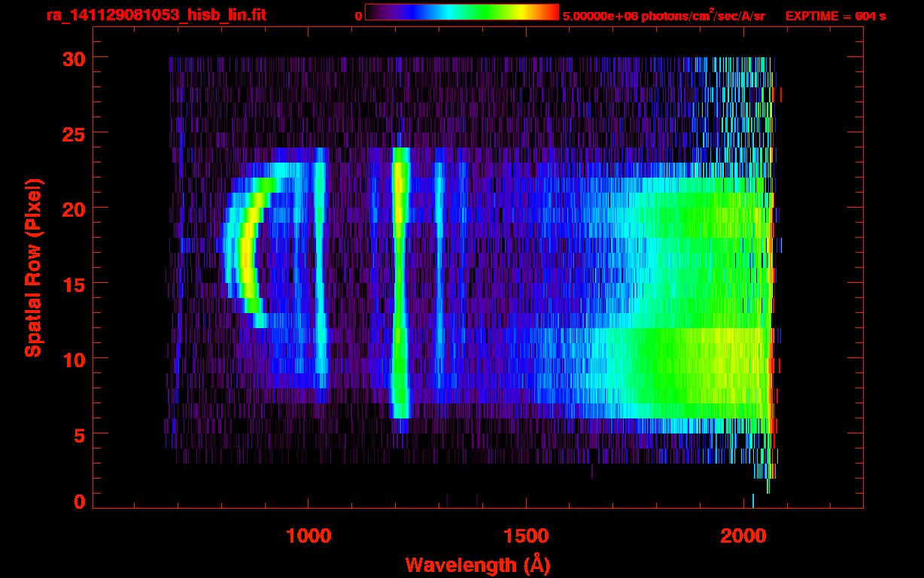Click the y-axis tick label 30
Screen dimensions: 924x578
(x=74, y=58)
